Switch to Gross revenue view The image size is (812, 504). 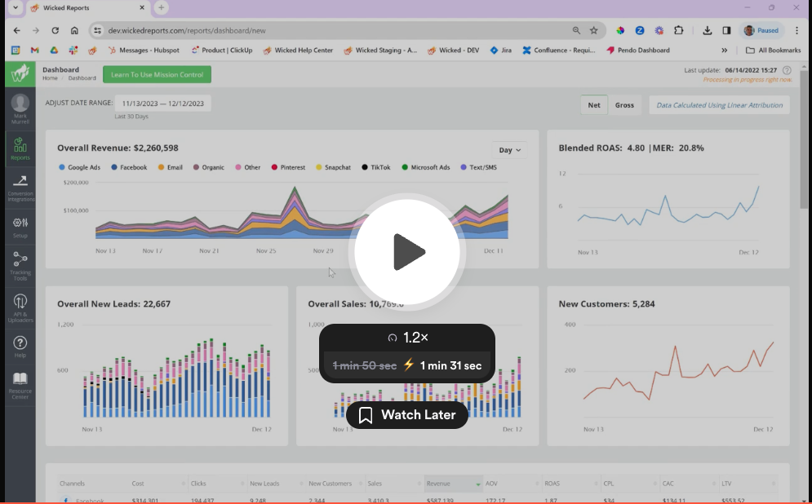[624, 105]
